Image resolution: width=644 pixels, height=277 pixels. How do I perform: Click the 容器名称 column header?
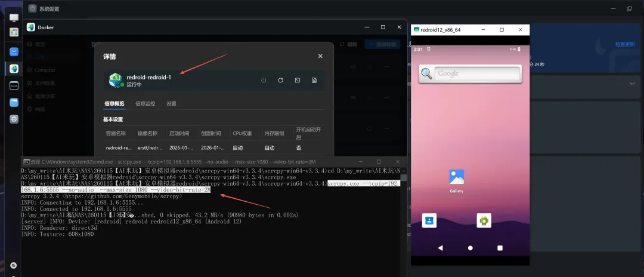(x=116, y=134)
